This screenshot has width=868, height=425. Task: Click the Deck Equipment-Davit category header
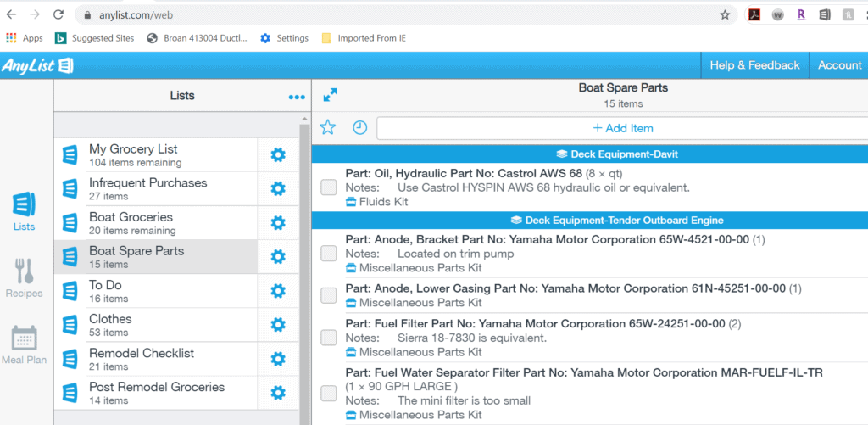590,154
